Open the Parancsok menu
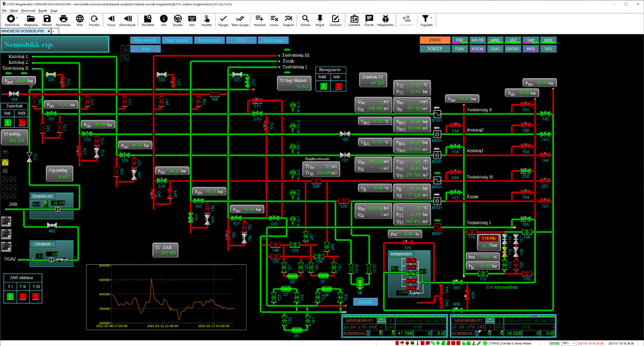Image resolution: width=644 pixels, height=346 pixels. pos(28,10)
